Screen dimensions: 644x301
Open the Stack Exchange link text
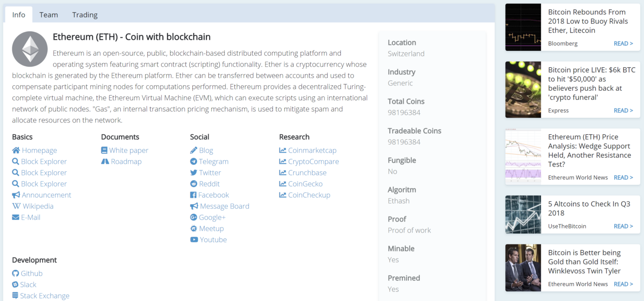45,296
